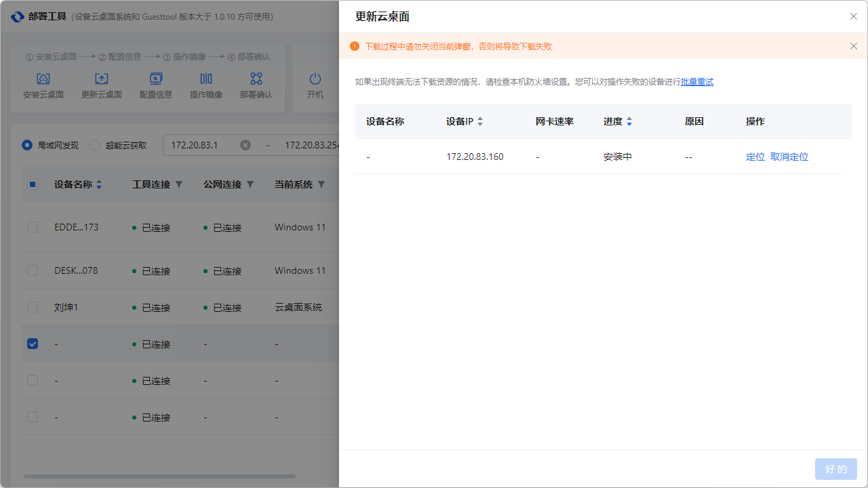Filter the 当前系统 column
The width and height of the screenshot is (868, 488).
(321, 184)
